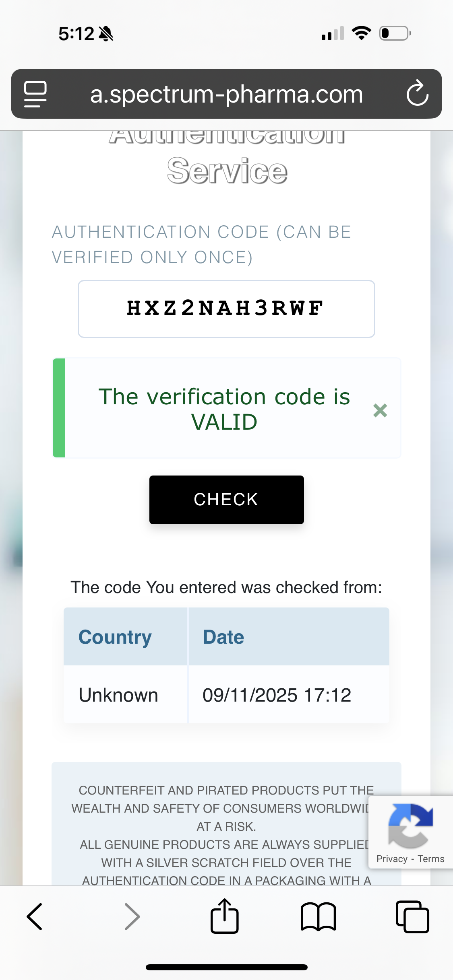Tap the Country column header

115,637
